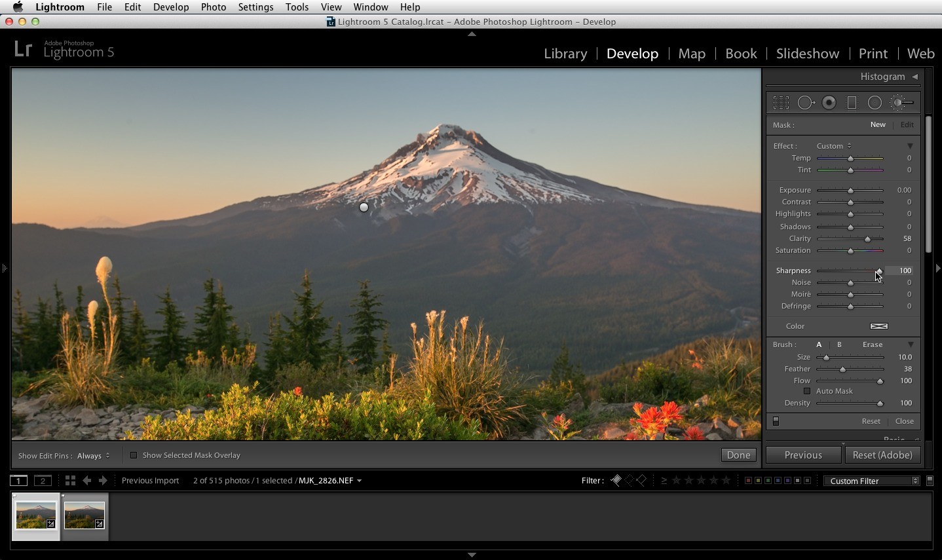Viewport: 942px width, 560px height.
Task: Enable the Auto Mask checkbox
Action: tap(807, 391)
